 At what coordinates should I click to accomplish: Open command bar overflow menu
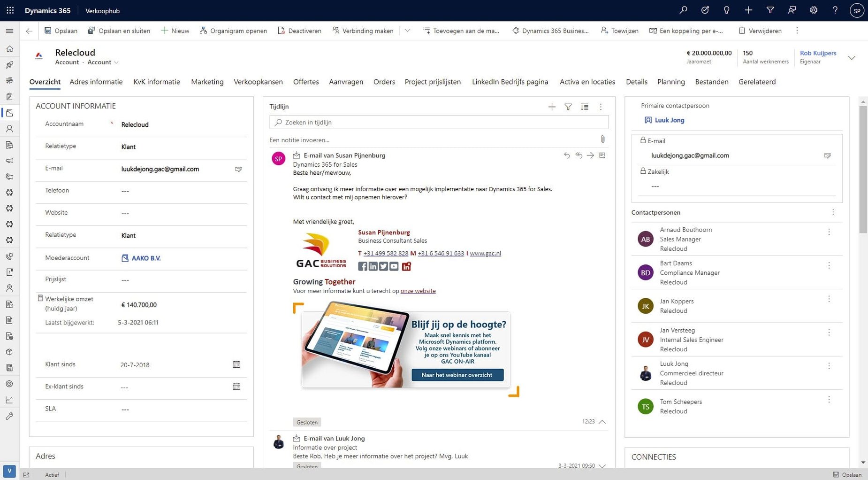coord(797,31)
